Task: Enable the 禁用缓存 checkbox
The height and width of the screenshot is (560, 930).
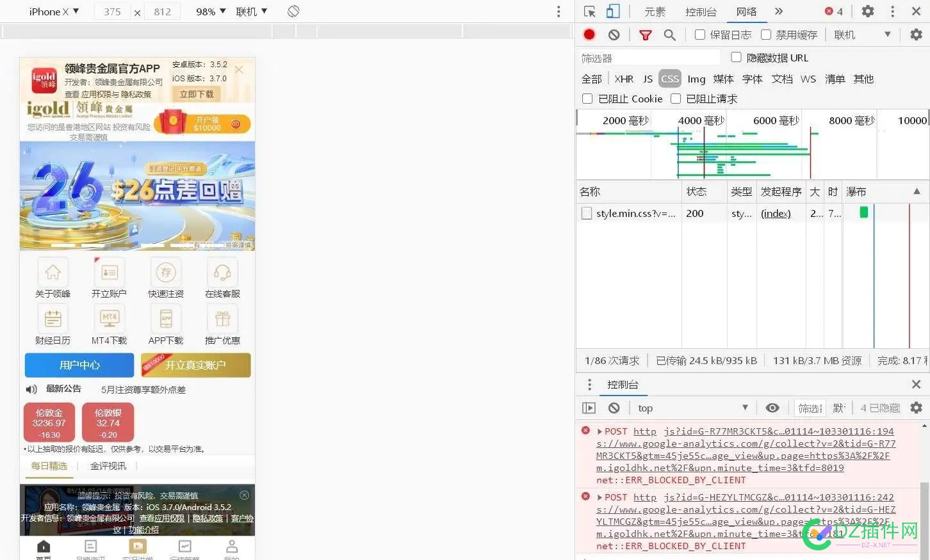Action: pos(766,35)
